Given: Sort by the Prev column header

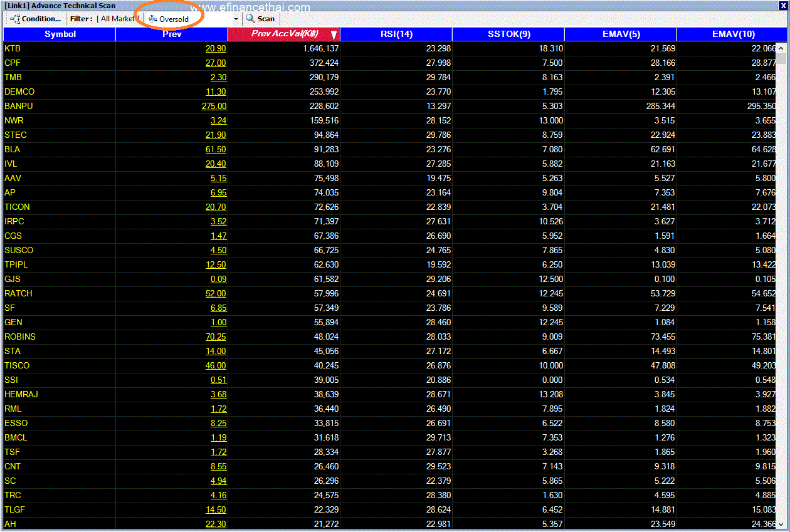Looking at the screenshot, I should click(x=172, y=34).
